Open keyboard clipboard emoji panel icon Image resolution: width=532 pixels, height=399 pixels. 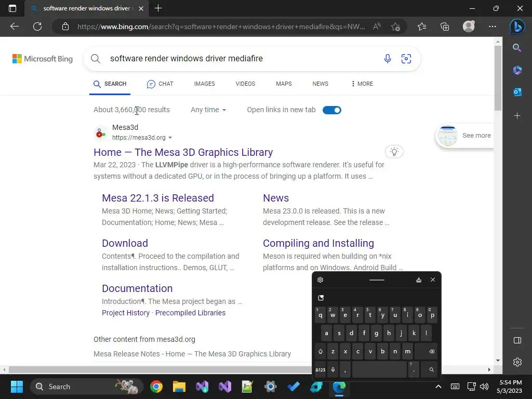coord(321,298)
